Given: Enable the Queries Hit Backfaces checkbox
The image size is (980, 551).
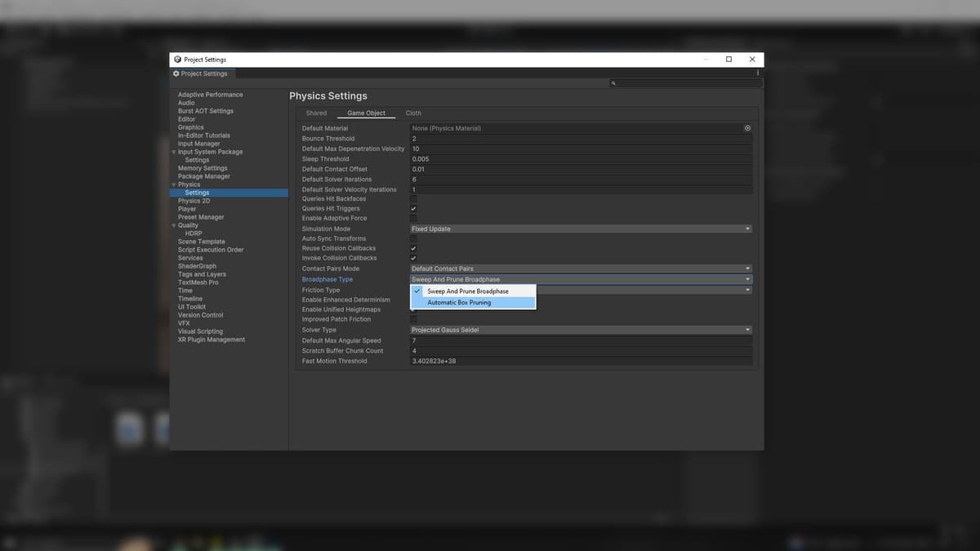Looking at the screenshot, I should (414, 198).
